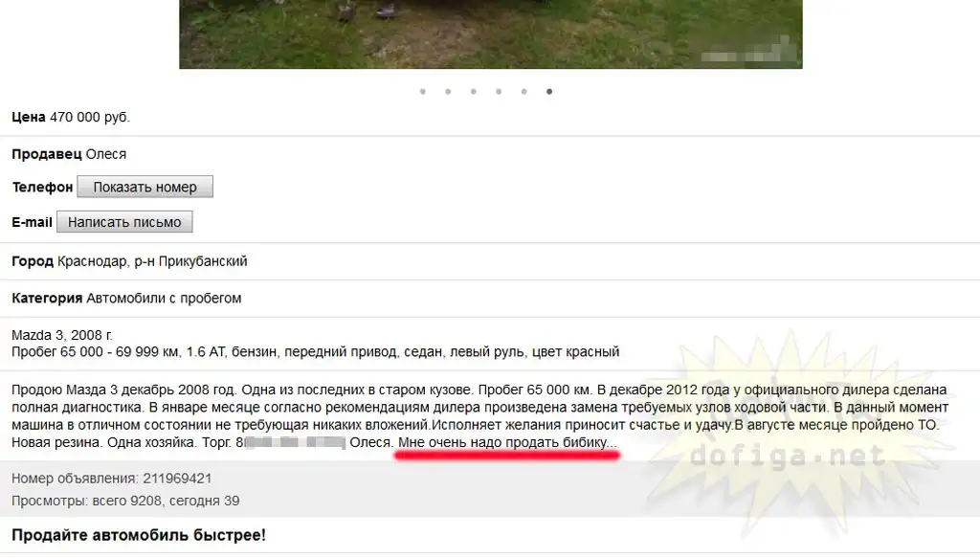Select the third photo carousel dot
The width and height of the screenshot is (980, 558).
click(x=474, y=92)
